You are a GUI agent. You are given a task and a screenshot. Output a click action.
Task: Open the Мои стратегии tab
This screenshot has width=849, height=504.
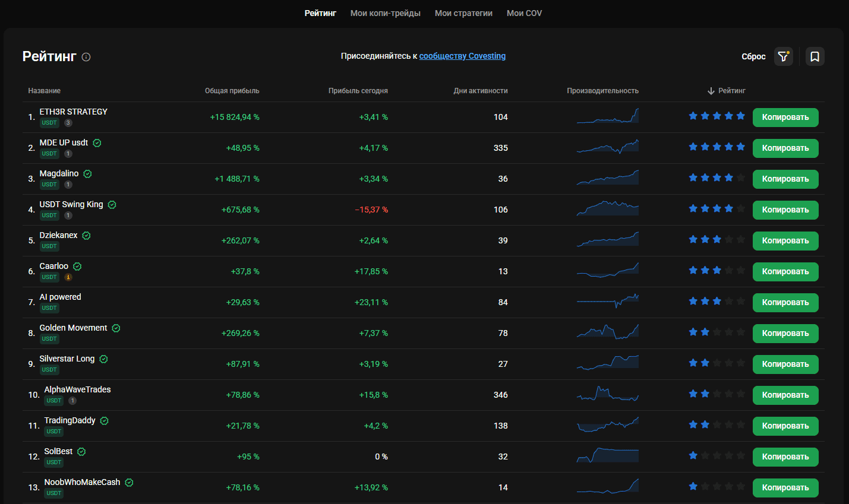coord(463,13)
